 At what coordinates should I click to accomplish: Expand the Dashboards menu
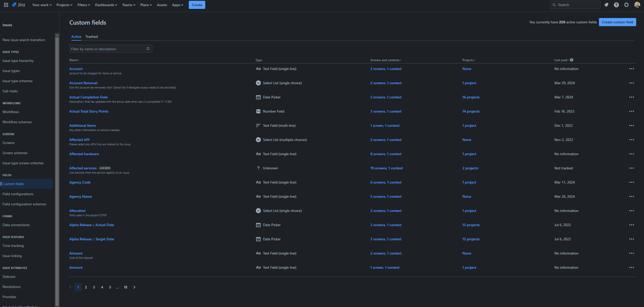[x=106, y=5]
